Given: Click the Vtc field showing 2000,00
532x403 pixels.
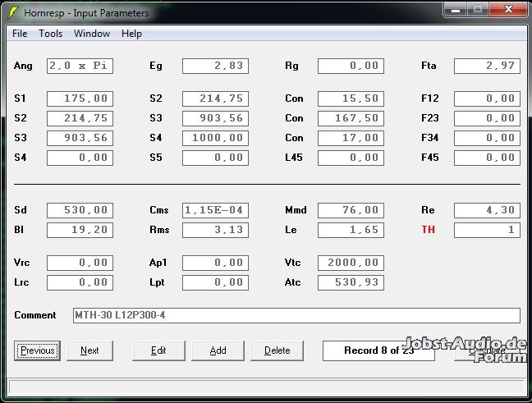Looking at the screenshot, I should point(351,263).
